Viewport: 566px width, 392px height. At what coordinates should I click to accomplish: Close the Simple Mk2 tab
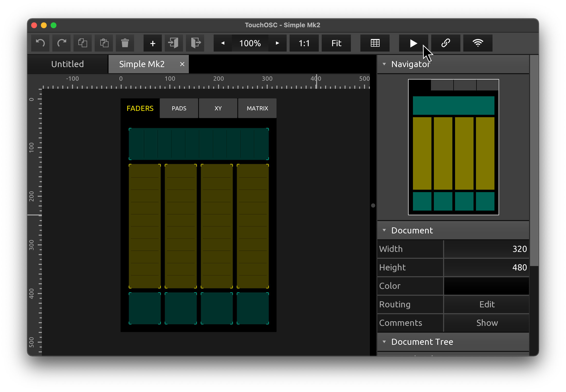click(182, 64)
